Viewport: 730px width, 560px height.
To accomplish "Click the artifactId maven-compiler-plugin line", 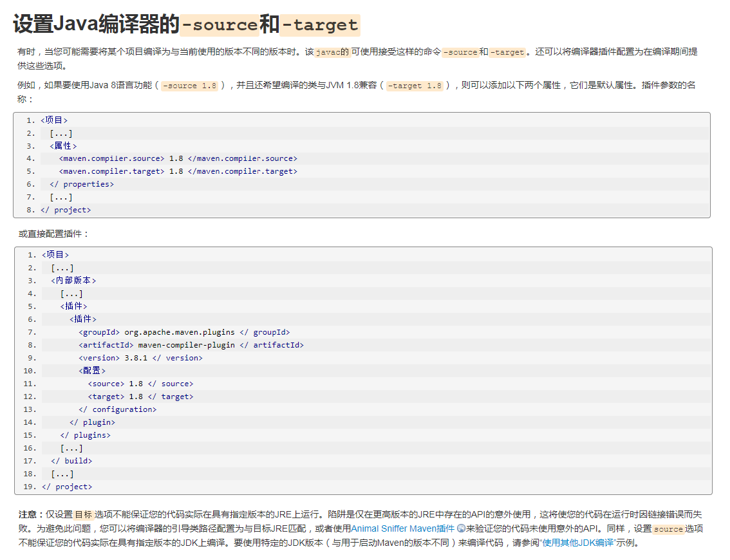I will click(191, 345).
